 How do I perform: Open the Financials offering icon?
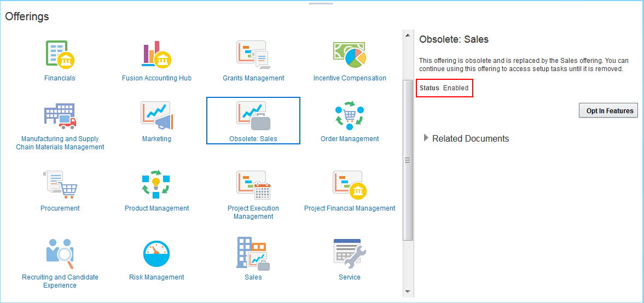60,54
